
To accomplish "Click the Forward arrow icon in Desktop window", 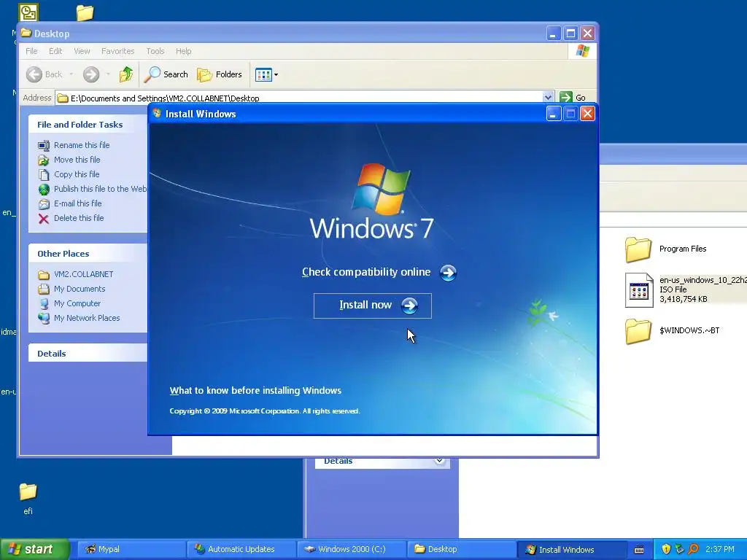I will 91,74.
